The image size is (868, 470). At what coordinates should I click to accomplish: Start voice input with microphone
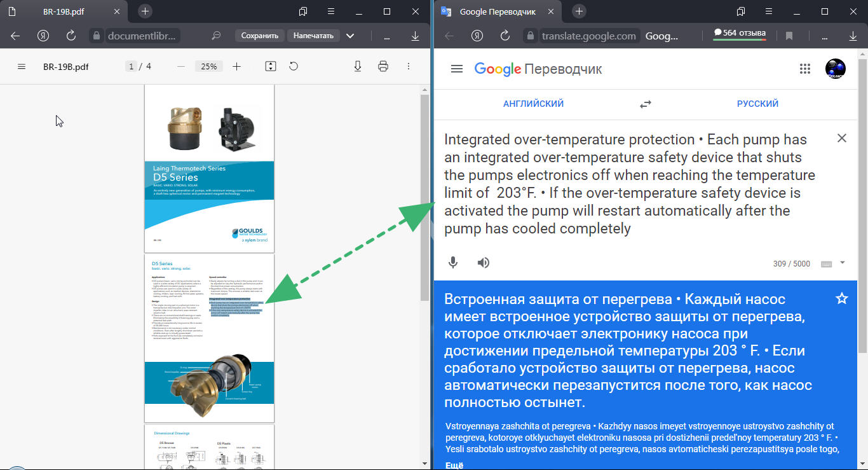(453, 262)
